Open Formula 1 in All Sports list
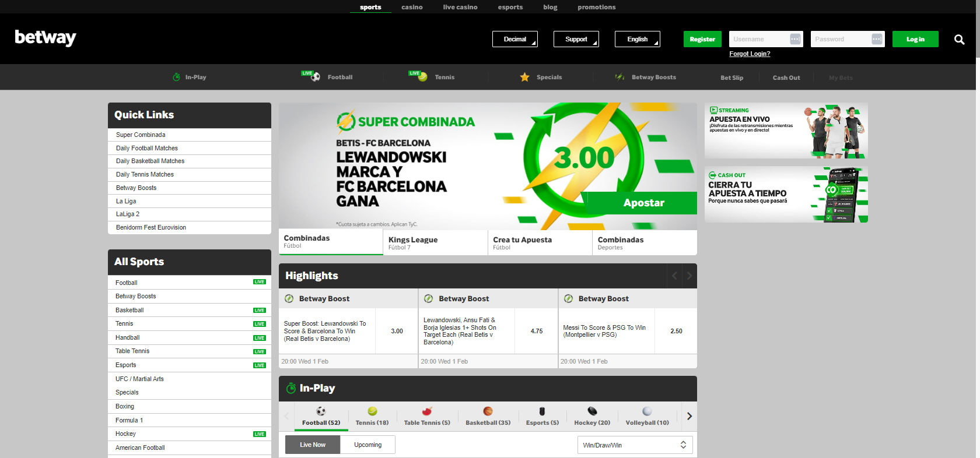Image resolution: width=980 pixels, height=458 pixels. pos(190,420)
